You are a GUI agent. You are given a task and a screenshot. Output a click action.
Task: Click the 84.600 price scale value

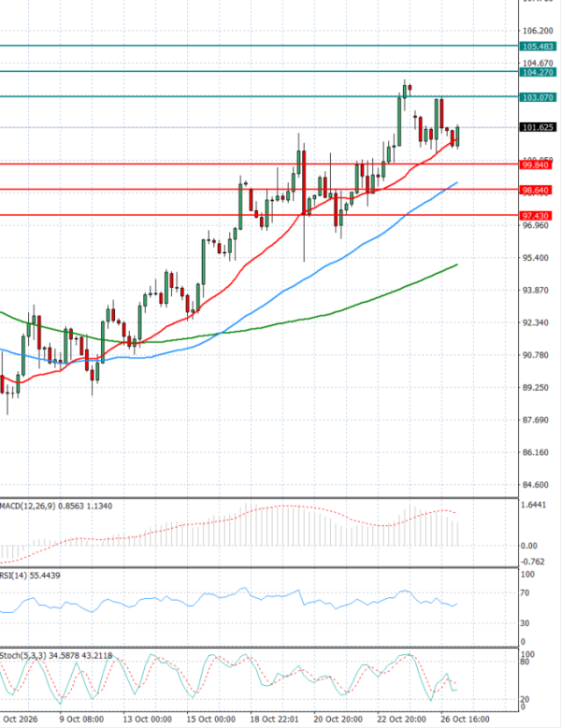(538, 485)
